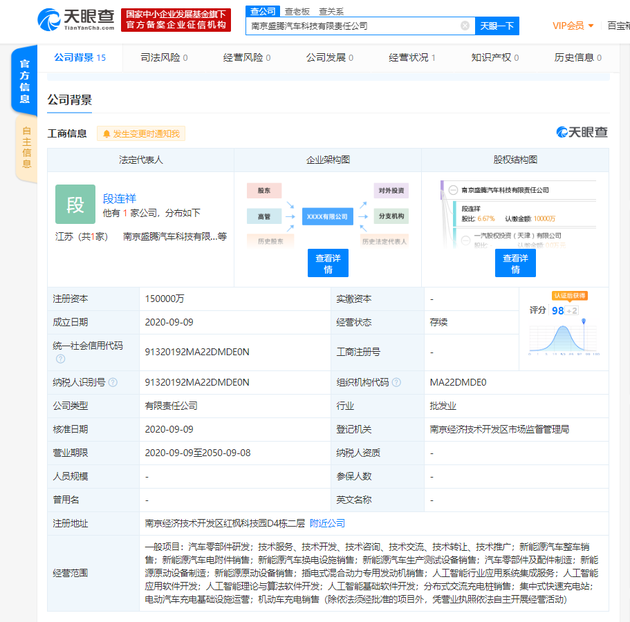Click the score 98 value
This screenshot has height=622, width=630.
point(558,311)
